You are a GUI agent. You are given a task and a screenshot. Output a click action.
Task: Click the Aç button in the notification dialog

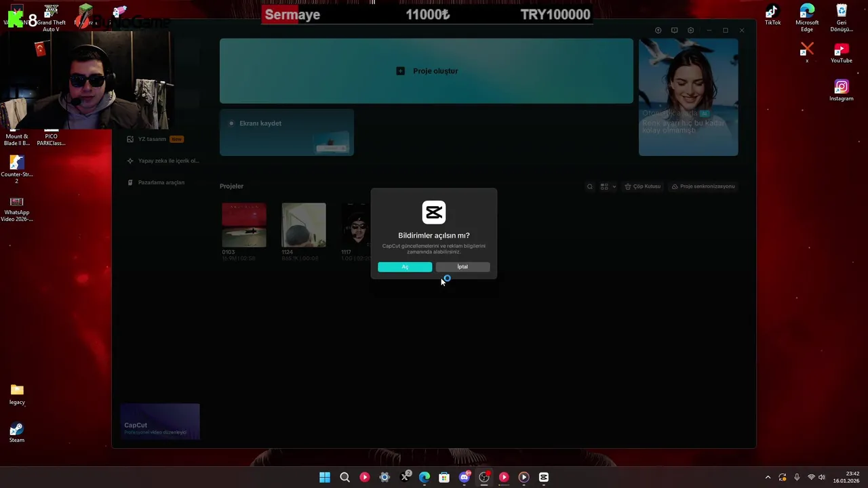pyautogui.click(x=405, y=267)
